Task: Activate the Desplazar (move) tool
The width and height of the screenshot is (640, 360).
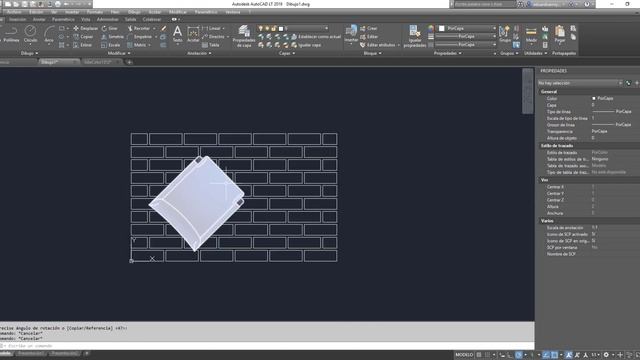Action: tap(85, 28)
